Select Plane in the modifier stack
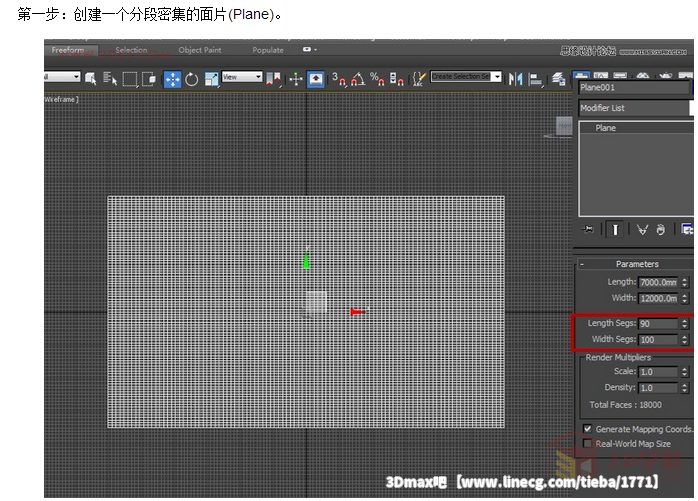 pos(605,128)
